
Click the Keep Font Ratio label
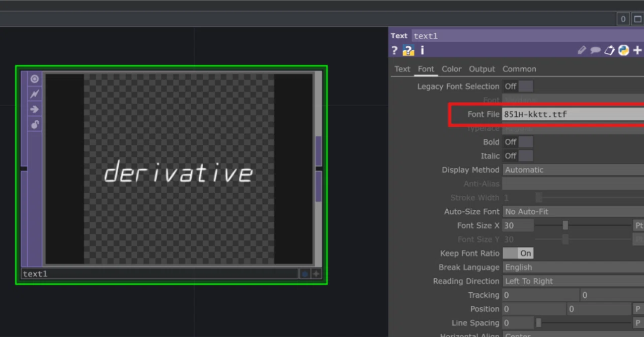coord(469,254)
